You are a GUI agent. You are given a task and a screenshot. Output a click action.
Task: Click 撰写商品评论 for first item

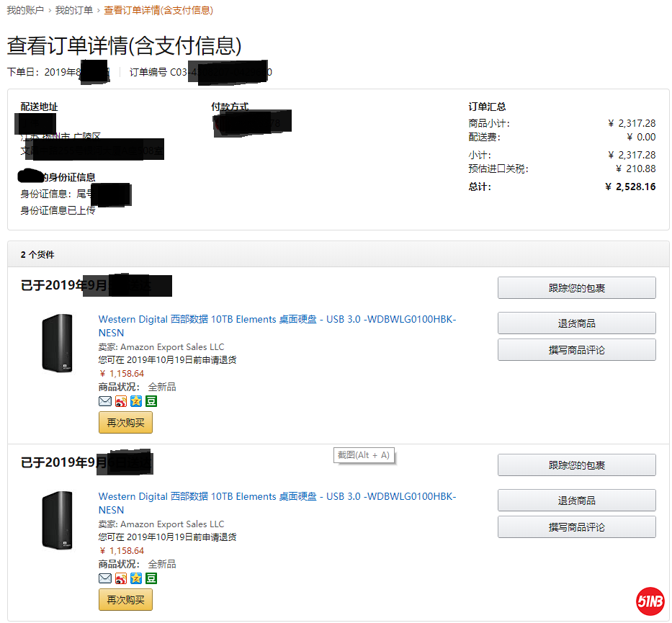576,350
